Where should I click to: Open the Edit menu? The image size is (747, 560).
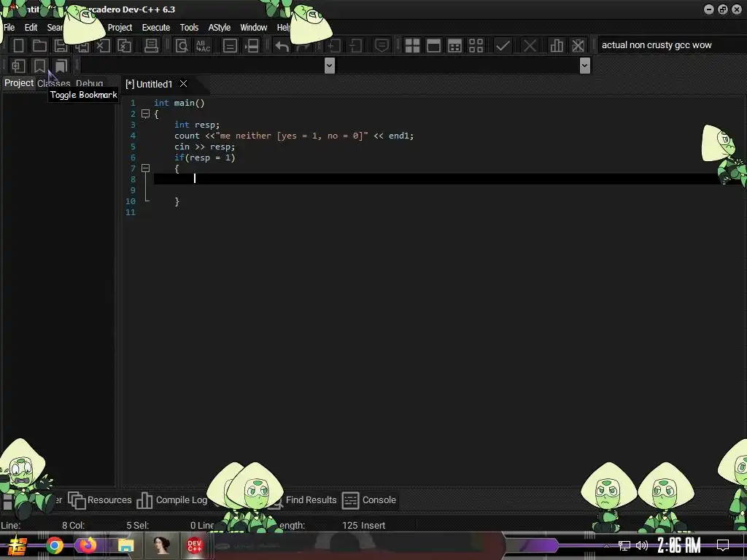(31, 28)
